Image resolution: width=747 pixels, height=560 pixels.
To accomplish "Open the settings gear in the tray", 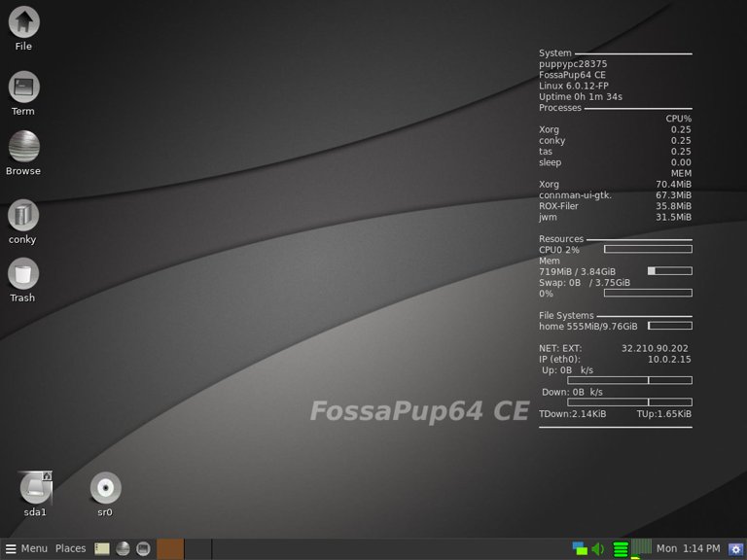I will pos(736,548).
